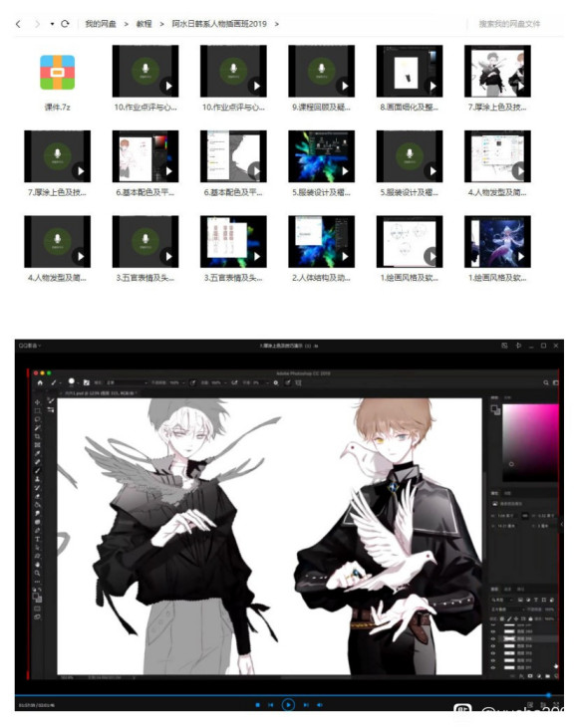Open the layer blend mode dropdown

click(x=506, y=609)
